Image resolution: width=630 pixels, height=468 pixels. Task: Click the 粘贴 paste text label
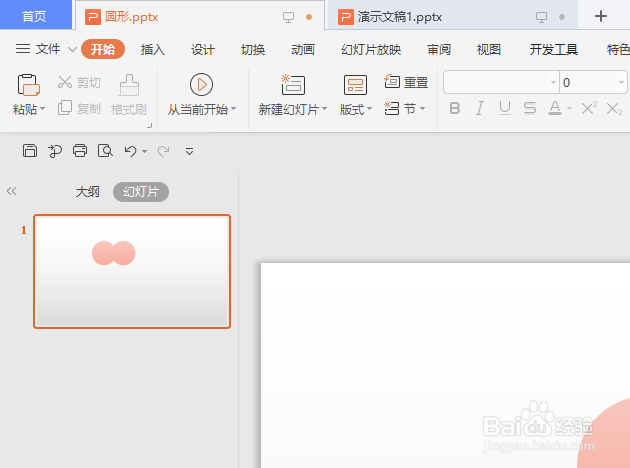click(25, 109)
